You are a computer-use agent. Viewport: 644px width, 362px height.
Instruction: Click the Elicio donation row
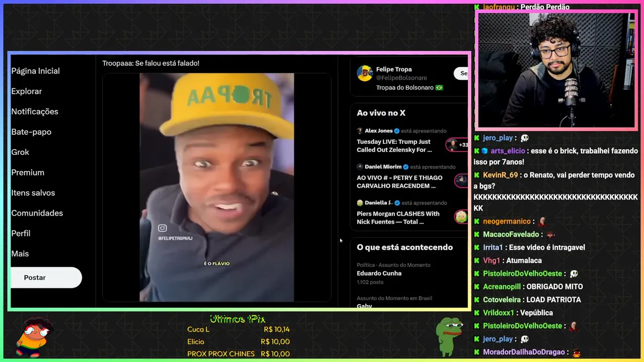tap(238, 342)
